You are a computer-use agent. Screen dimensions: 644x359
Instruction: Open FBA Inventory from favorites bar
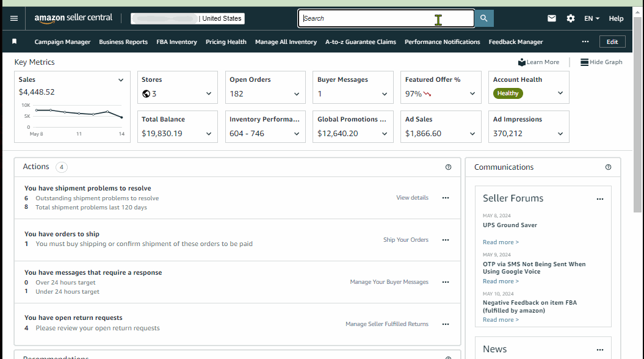[x=176, y=42]
